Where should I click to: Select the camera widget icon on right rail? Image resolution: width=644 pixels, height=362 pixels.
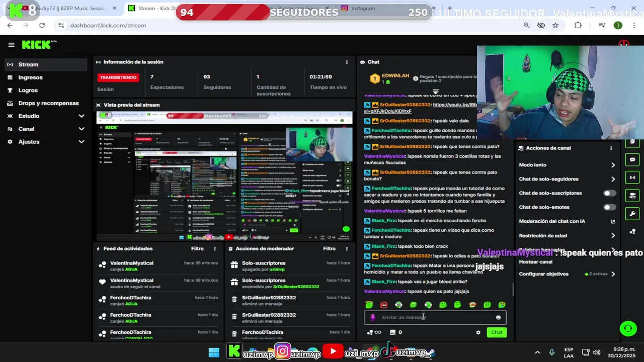click(x=632, y=196)
